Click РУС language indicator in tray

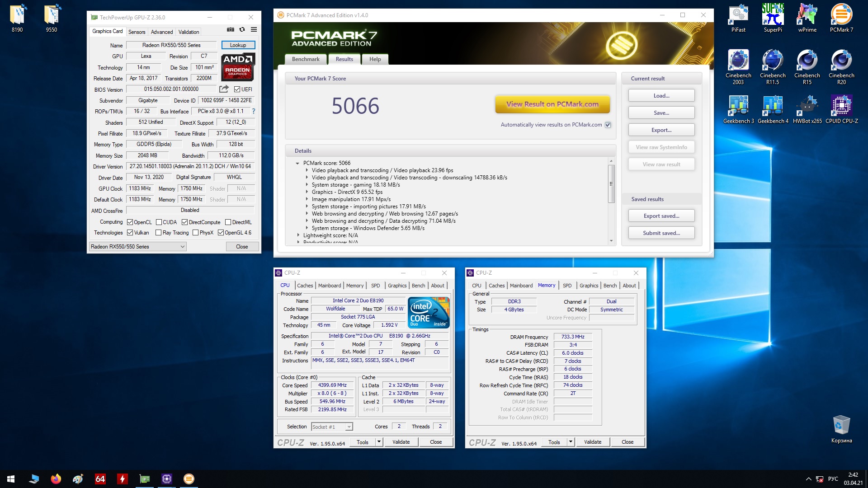click(x=833, y=479)
